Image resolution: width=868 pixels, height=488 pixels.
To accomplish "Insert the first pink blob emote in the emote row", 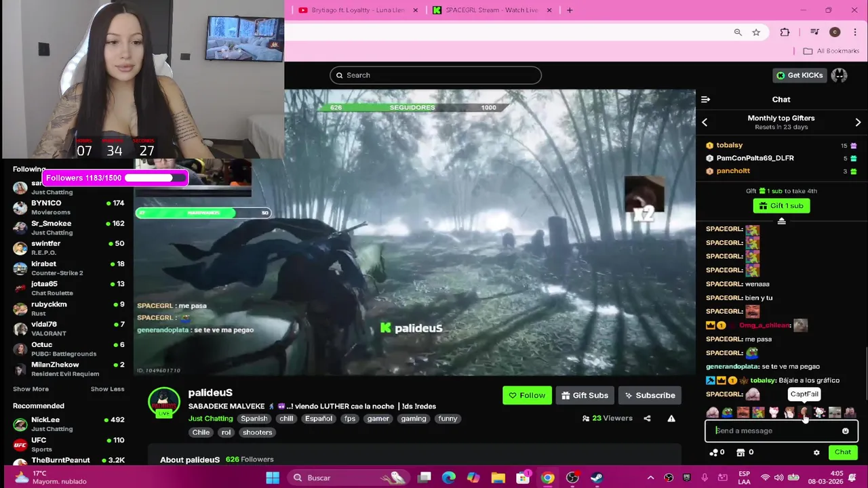I will tap(712, 412).
